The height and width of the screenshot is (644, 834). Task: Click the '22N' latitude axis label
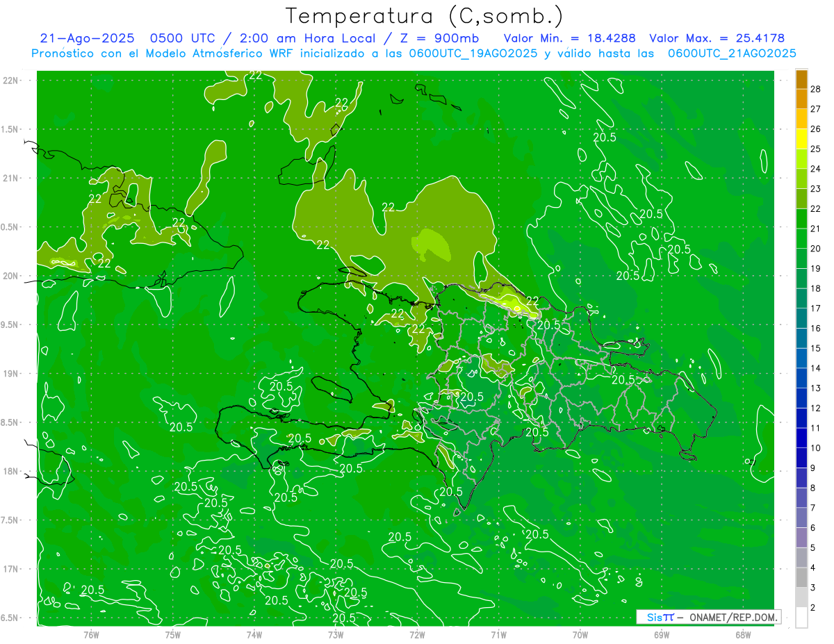point(11,80)
